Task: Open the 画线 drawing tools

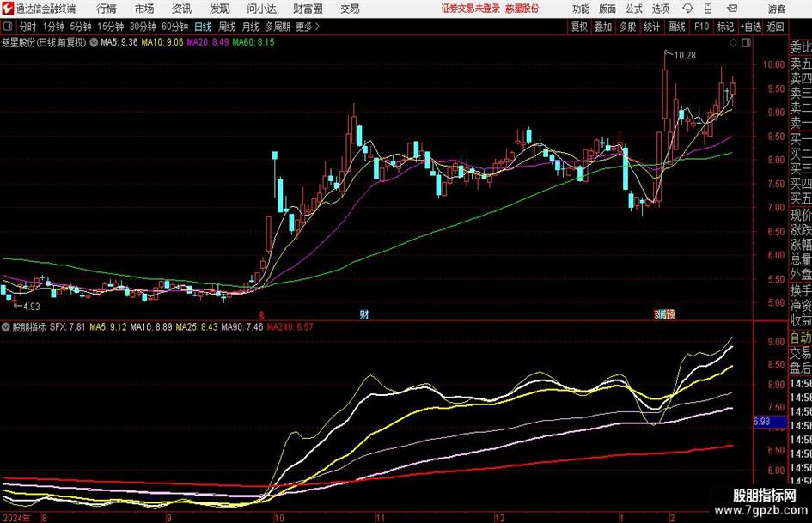Action: 676,27
